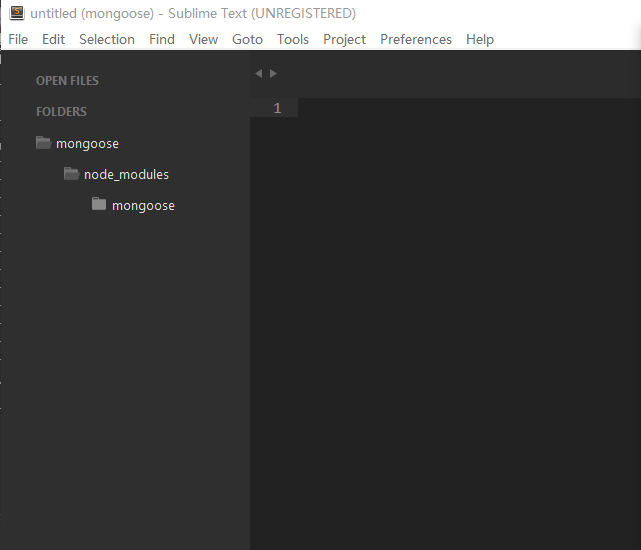
Task: Open the Find menu
Action: point(162,39)
